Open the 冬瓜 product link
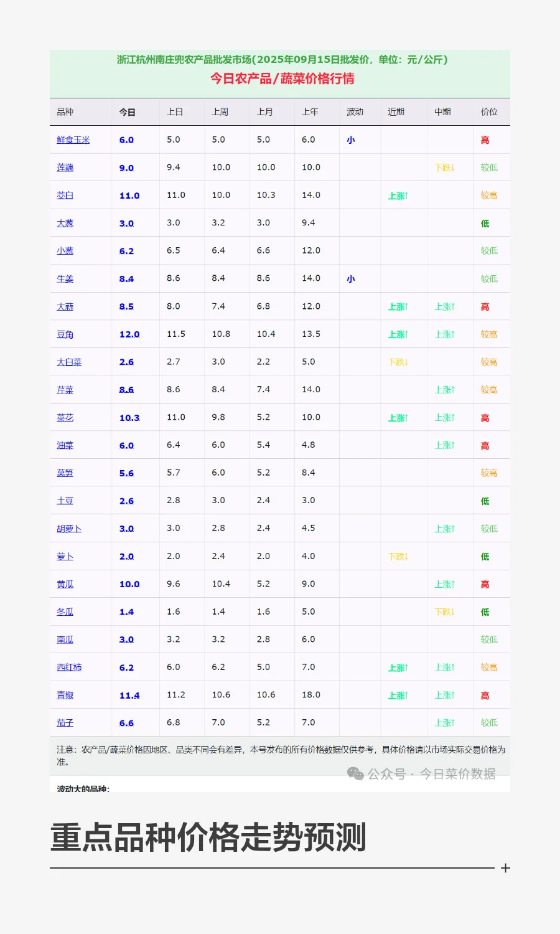Image resolution: width=560 pixels, height=934 pixels. tap(65, 612)
